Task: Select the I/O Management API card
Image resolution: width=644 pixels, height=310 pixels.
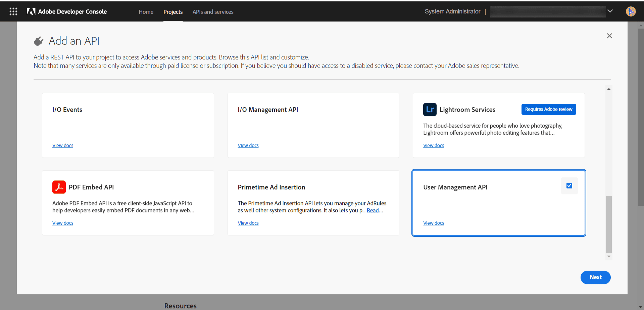Action: (313, 125)
